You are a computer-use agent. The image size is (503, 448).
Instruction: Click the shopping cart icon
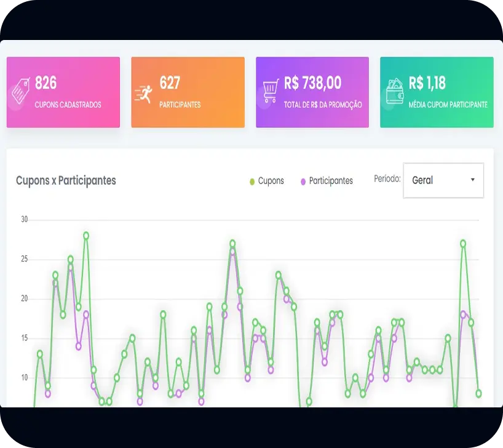click(x=271, y=91)
